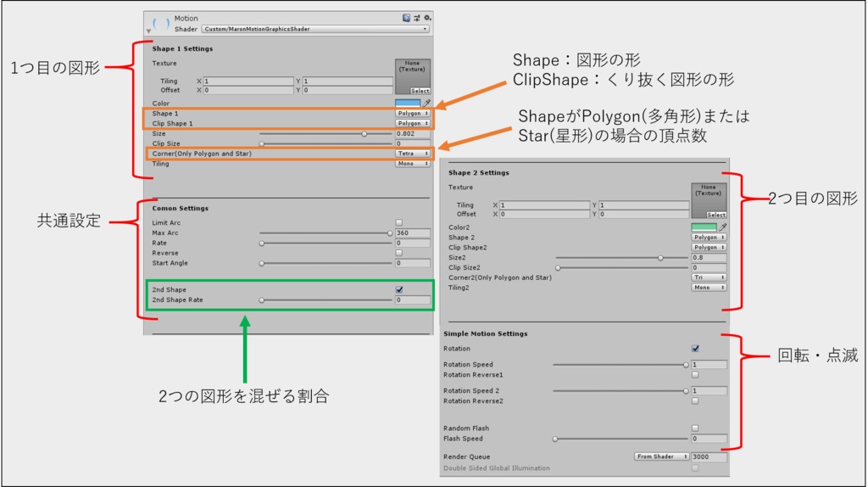Click Shape 1 None (Texture) thumbnail
The height and width of the screenshot is (487, 868).
pyautogui.click(x=413, y=76)
